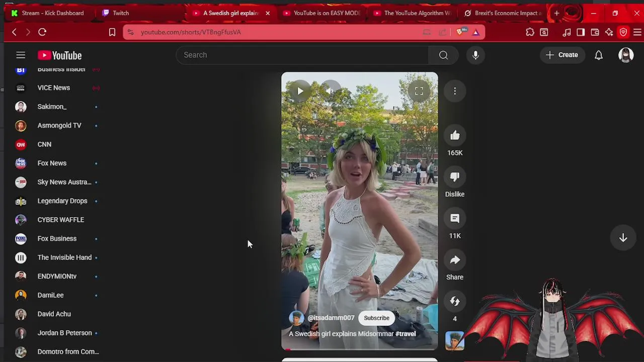View site information icon in address bar
Image resolution: width=644 pixels, height=362 pixels.
click(130, 32)
